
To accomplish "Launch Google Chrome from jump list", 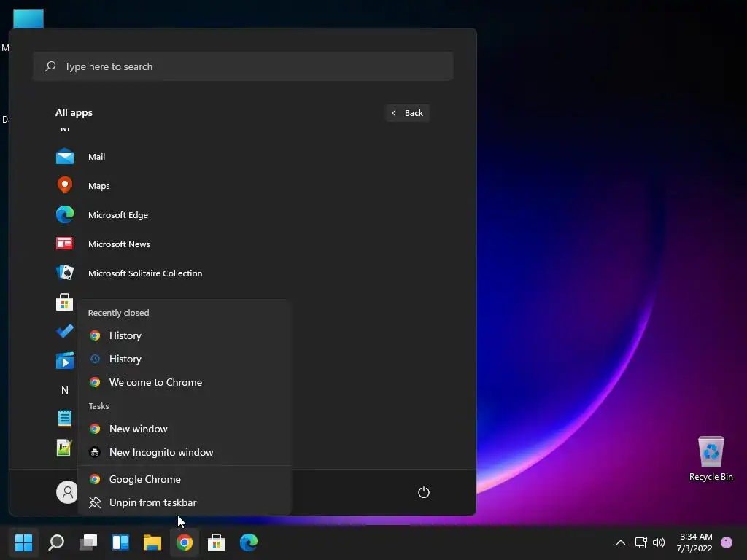I will tap(185, 479).
